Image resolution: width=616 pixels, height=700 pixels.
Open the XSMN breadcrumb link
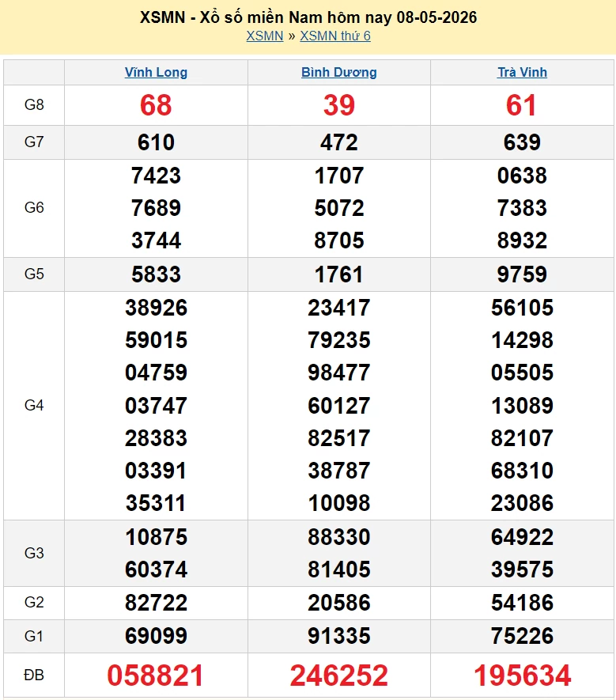click(265, 36)
